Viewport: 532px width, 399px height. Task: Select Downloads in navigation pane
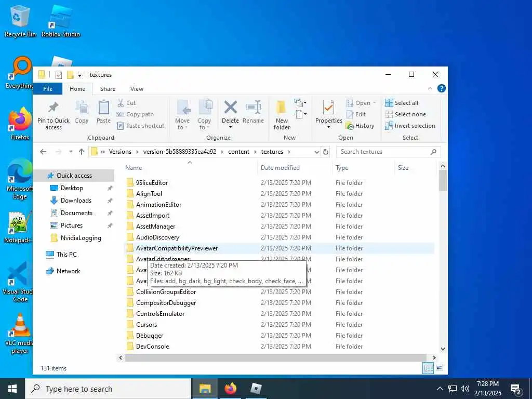[x=76, y=201]
